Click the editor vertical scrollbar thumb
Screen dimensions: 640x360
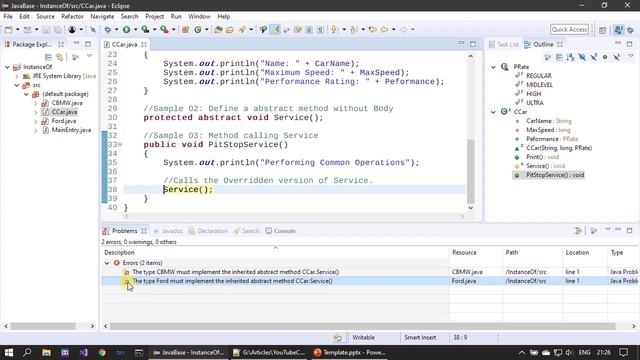click(x=471, y=171)
